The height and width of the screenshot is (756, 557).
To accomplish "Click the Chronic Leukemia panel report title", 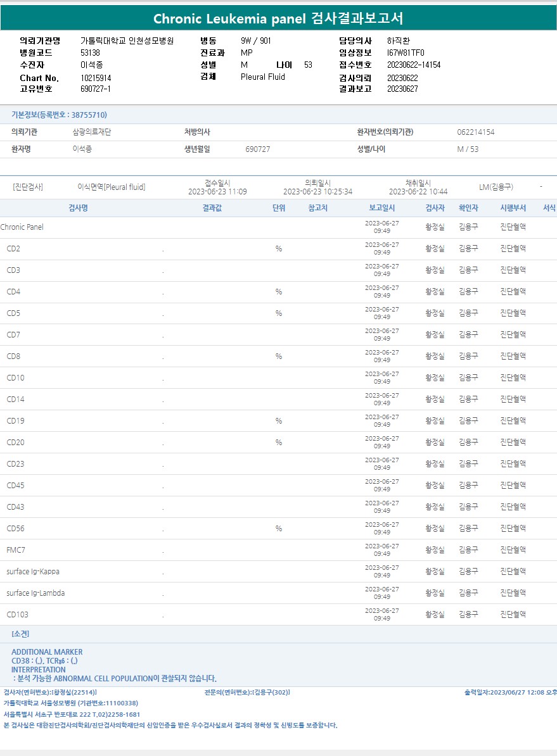I will pyautogui.click(x=278, y=18).
